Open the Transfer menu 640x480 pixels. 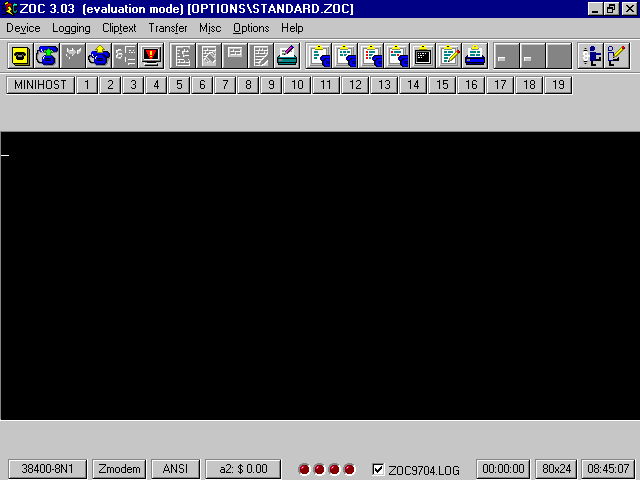tap(167, 28)
